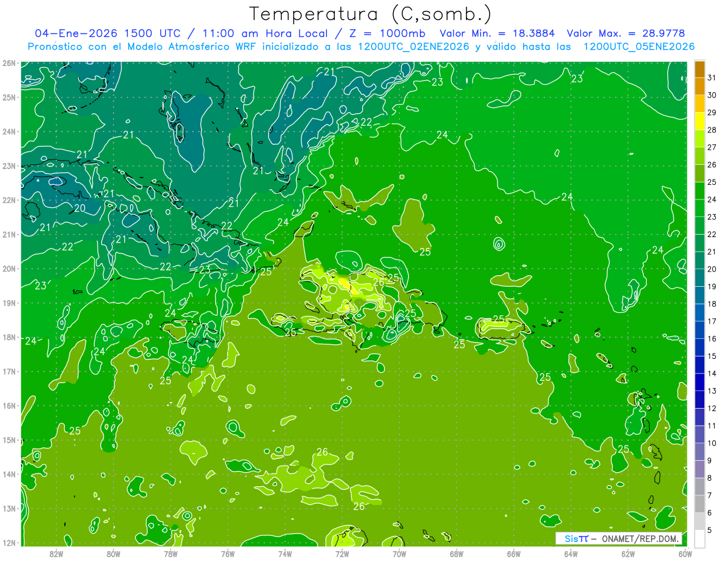Click the legend value label '15'
The image size is (728, 562).
pyautogui.click(x=712, y=356)
